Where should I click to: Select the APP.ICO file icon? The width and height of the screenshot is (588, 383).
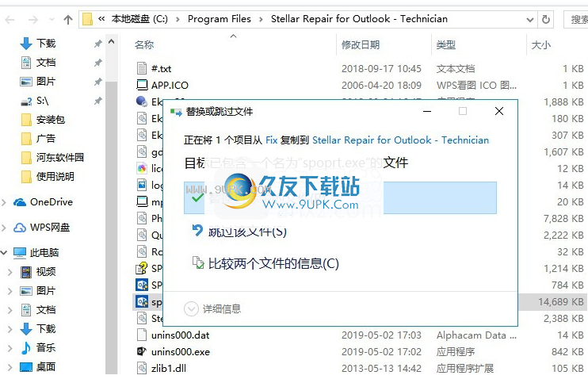[142, 85]
